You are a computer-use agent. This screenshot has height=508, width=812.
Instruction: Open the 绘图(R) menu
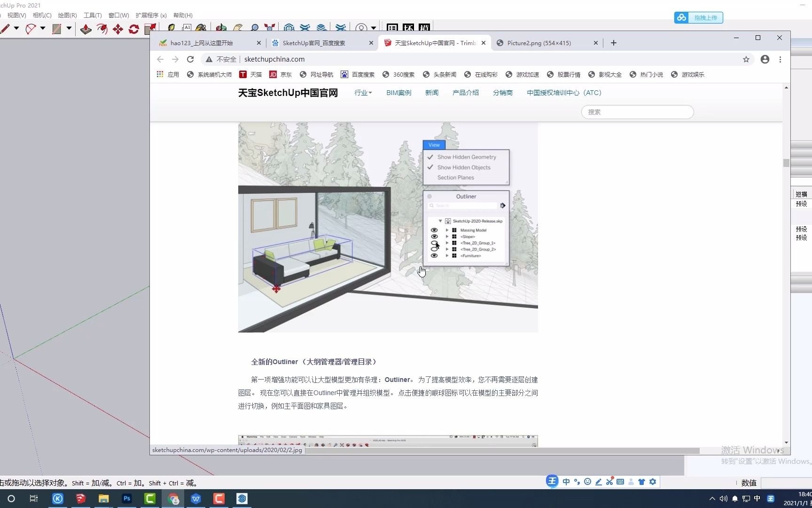pos(68,15)
